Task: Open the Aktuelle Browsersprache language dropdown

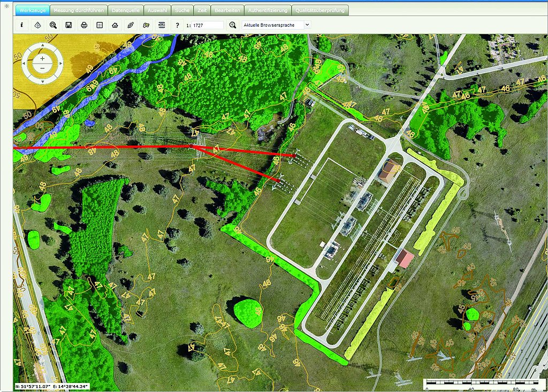Action: (276, 25)
